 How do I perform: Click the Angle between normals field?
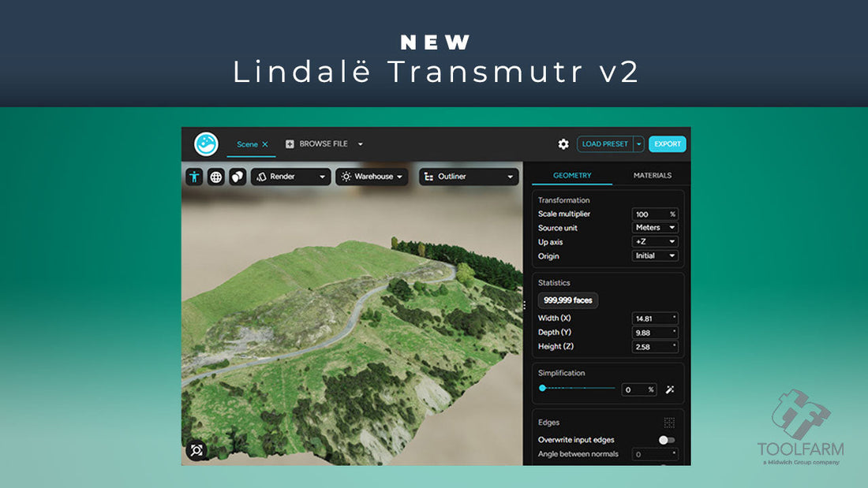pos(655,454)
